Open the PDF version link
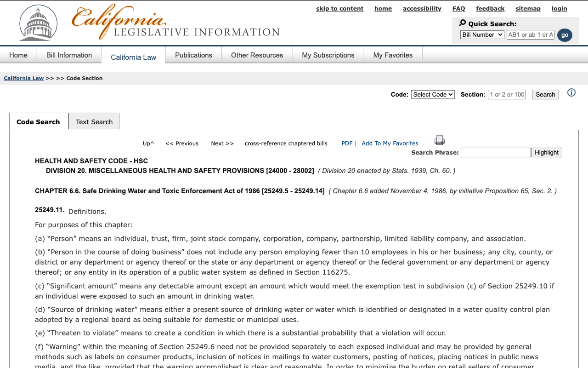The height and width of the screenshot is (368, 588). coord(347,144)
